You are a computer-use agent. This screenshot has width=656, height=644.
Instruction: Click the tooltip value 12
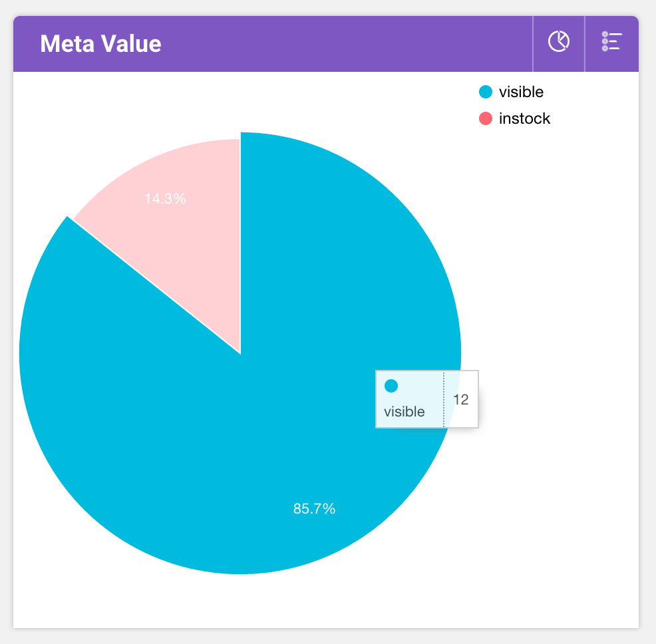pos(461,400)
